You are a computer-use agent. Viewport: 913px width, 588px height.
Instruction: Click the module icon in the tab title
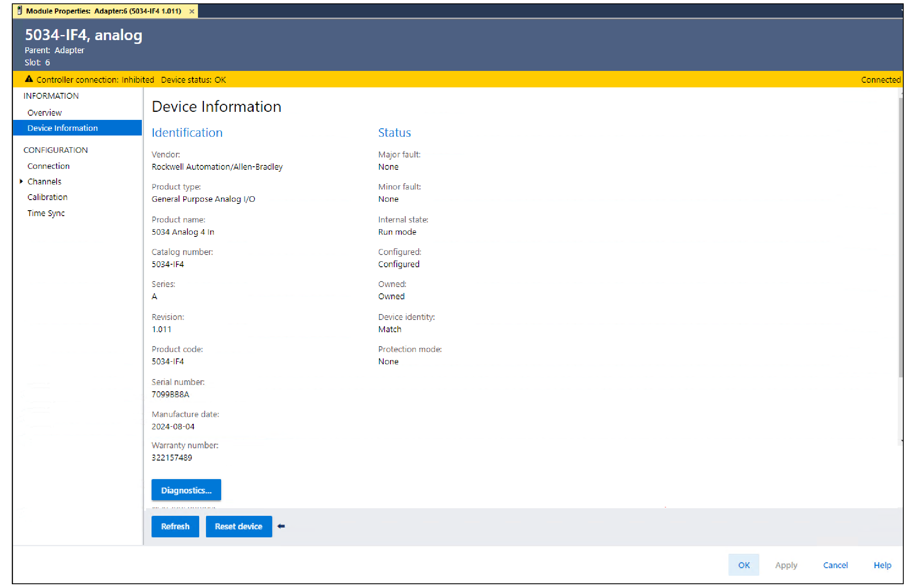coord(19,11)
